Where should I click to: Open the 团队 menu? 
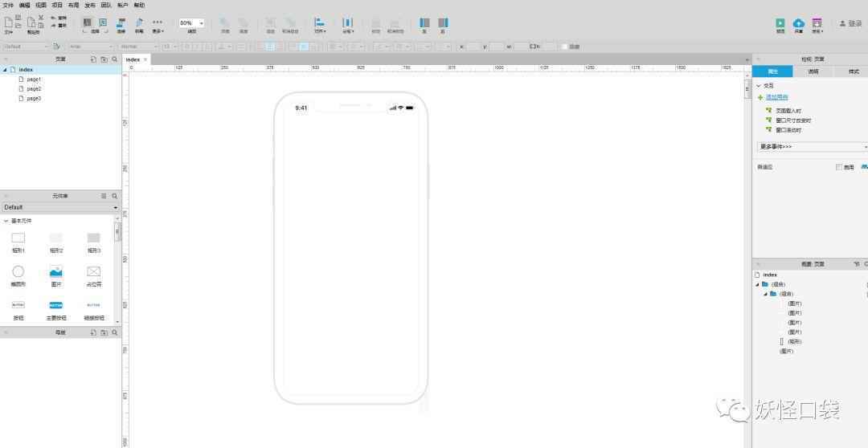click(x=106, y=5)
